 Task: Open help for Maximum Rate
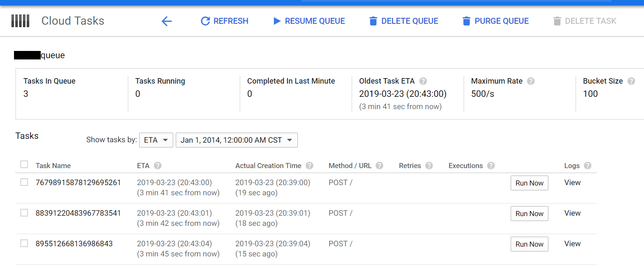(x=531, y=81)
